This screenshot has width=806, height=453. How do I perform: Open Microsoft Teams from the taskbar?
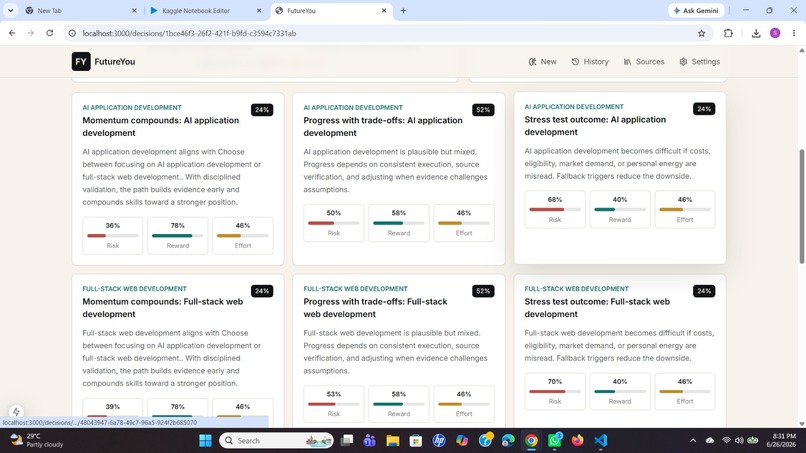(x=370, y=441)
